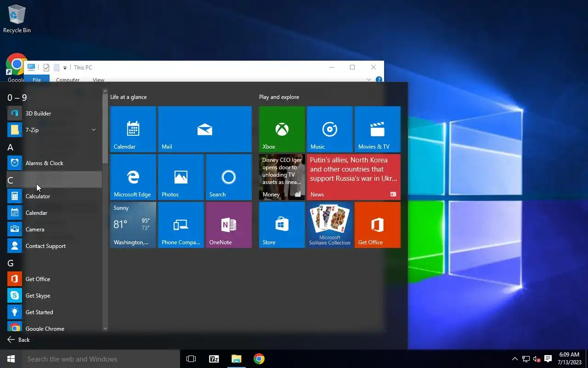Open Task View on taskbar
Screen dimensions: 588x368
191,359
